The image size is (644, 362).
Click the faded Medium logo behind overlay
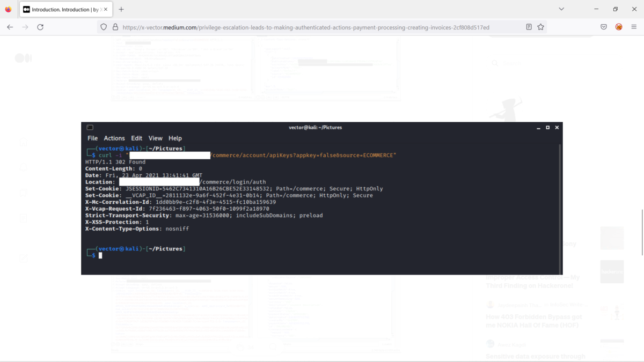pos(23,58)
